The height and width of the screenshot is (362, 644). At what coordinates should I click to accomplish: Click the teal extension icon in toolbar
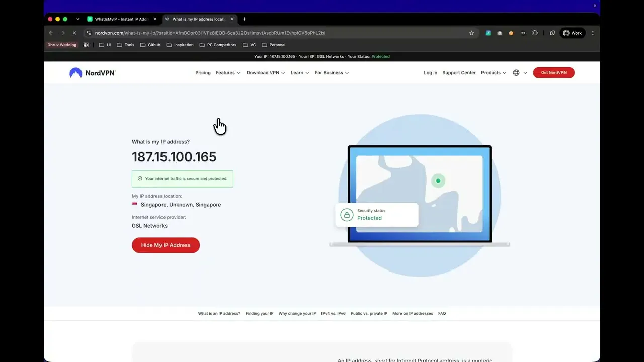click(488, 33)
